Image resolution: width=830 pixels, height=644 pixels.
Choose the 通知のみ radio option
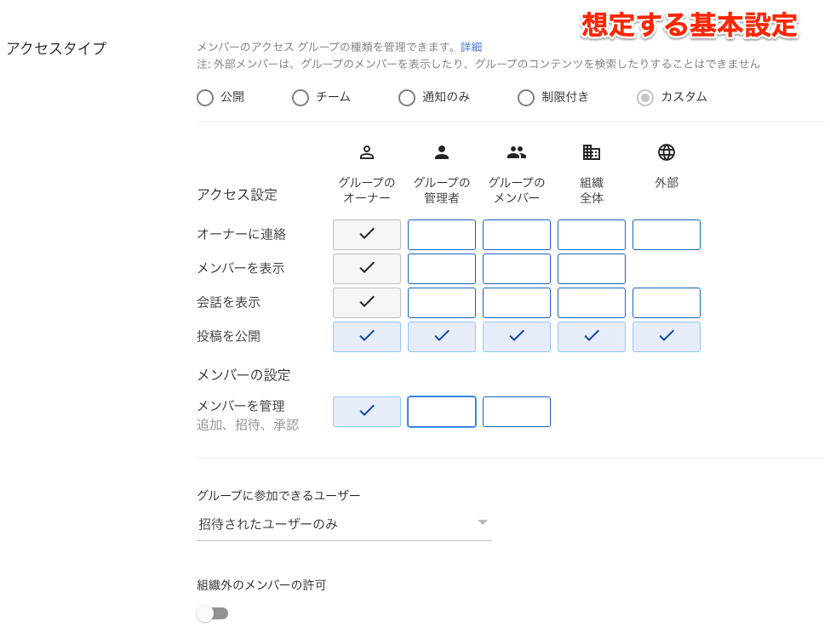coord(407,98)
